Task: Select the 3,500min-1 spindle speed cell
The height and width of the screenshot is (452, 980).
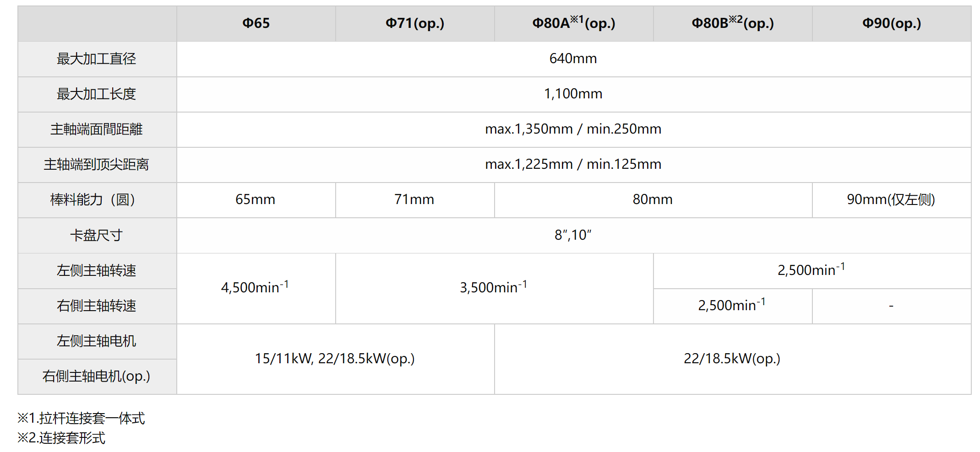Action: (x=494, y=288)
